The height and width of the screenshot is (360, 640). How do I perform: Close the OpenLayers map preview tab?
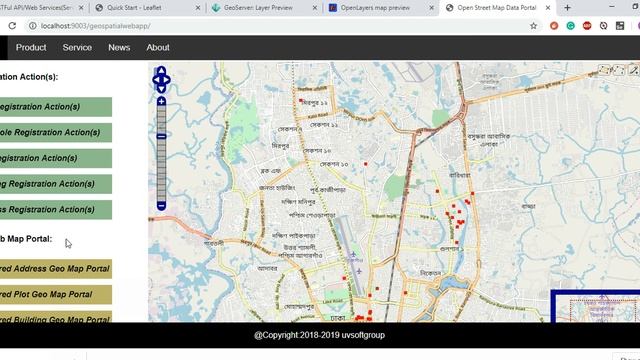(x=431, y=8)
